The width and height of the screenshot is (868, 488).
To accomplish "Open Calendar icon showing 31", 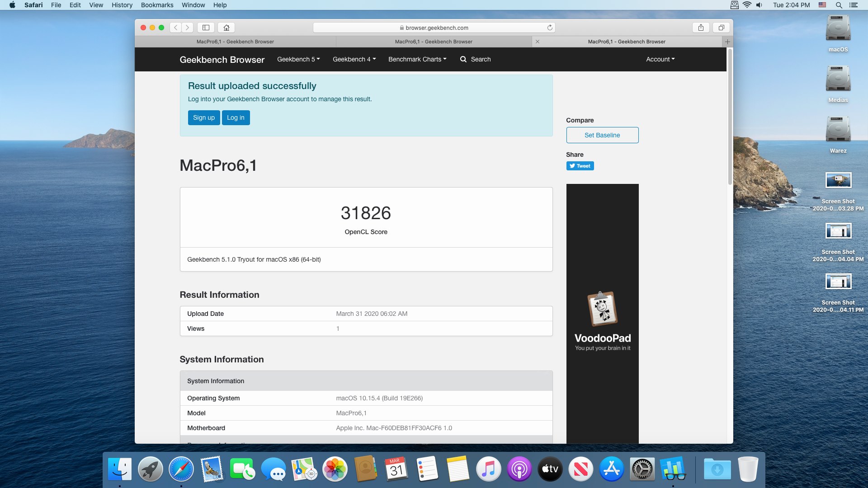I will [x=396, y=469].
